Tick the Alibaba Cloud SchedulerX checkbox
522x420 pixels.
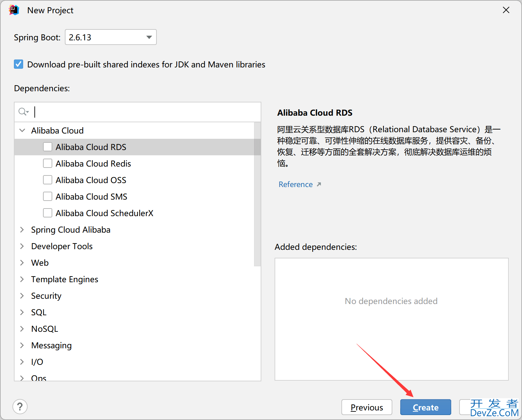pos(48,213)
